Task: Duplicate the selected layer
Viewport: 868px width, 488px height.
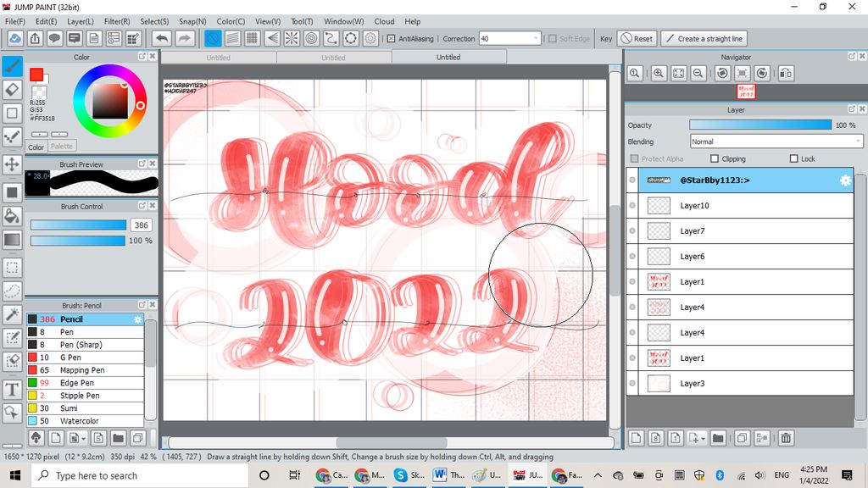Action: 743,438
